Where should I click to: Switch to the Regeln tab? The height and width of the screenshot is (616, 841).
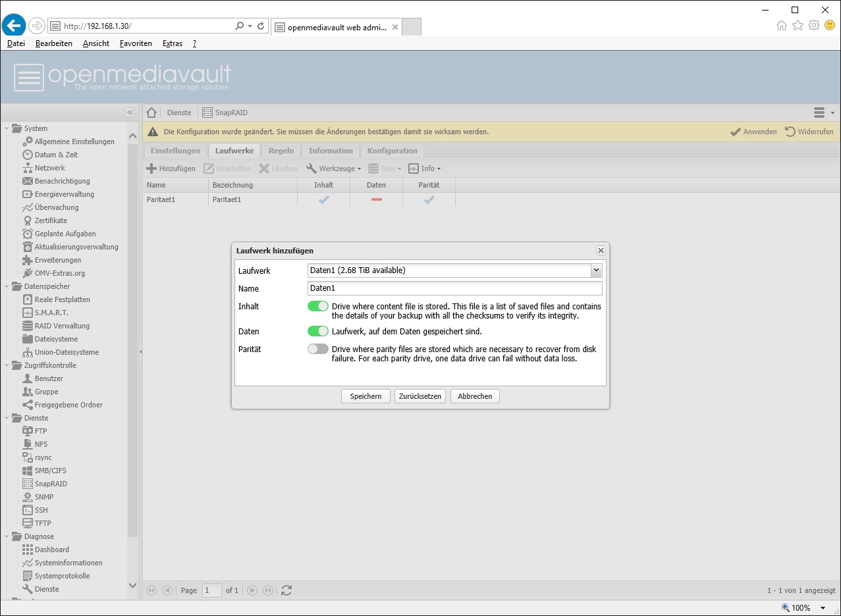click(x=281, y=151)
